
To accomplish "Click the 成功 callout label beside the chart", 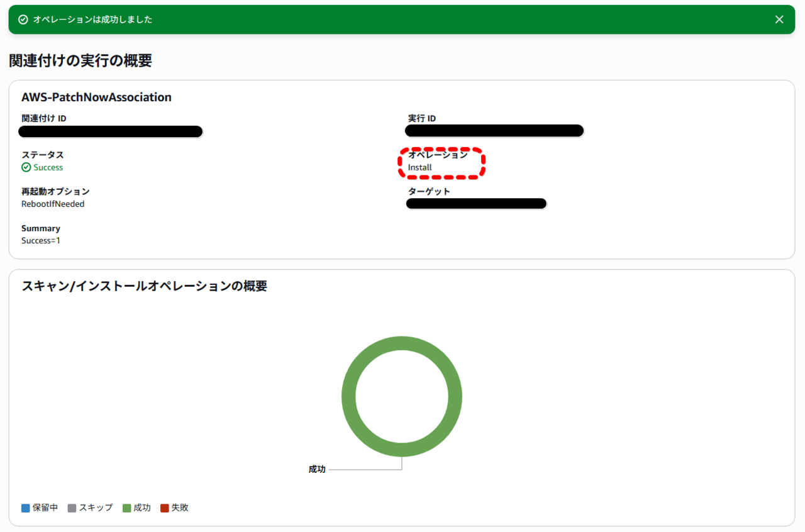I will coord(317,469).
